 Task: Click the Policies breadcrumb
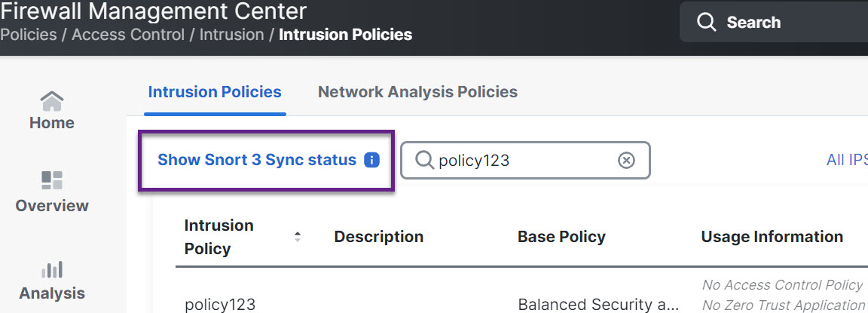tap(28, 35)
